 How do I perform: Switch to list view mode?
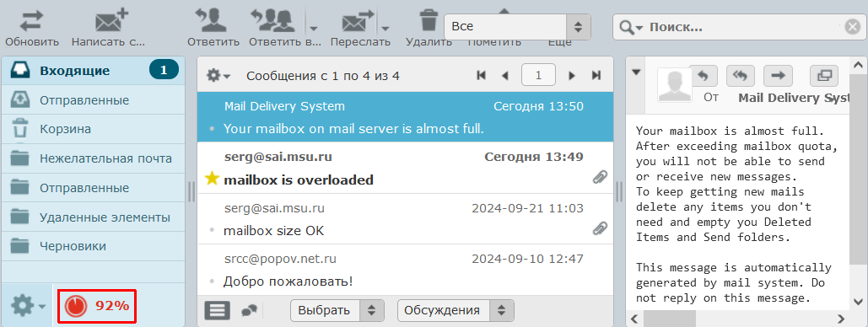217,310
